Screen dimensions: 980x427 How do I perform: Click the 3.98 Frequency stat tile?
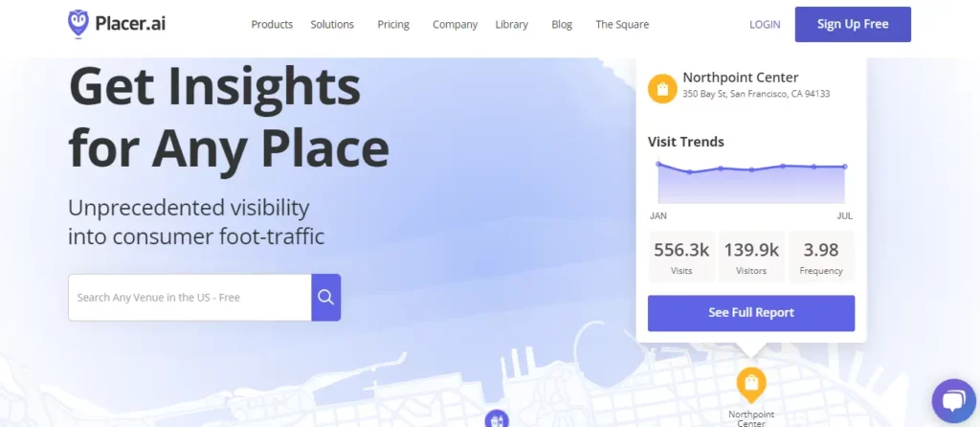(x=820, y=257)
